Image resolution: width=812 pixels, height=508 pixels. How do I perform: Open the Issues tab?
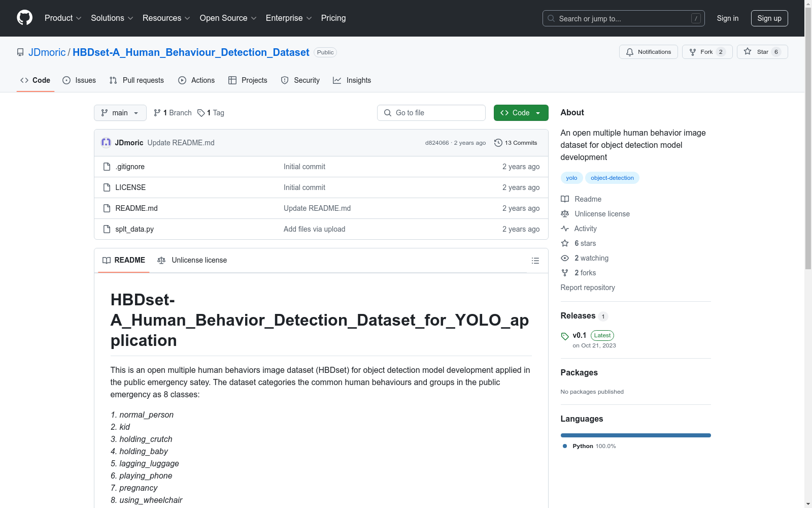tap(79, 80)
